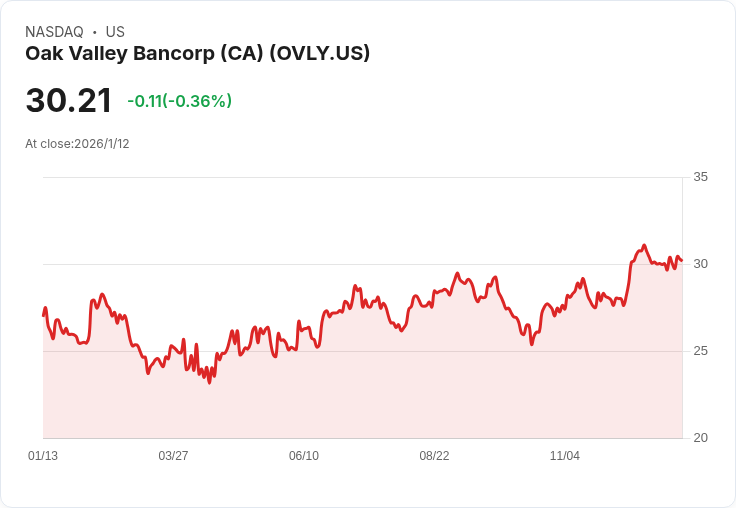Click the 06/10 date marker
This screenshot has width=736, height=508.
coord(304,456)
